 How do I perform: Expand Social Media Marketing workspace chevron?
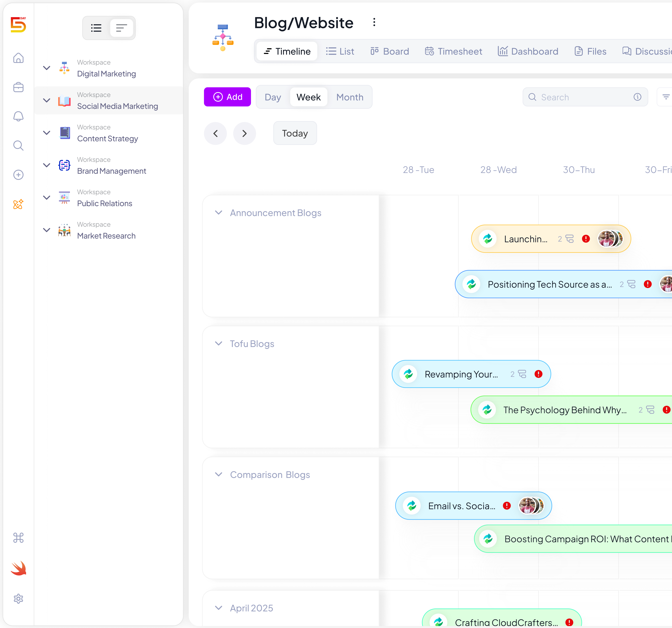[47, 100]
